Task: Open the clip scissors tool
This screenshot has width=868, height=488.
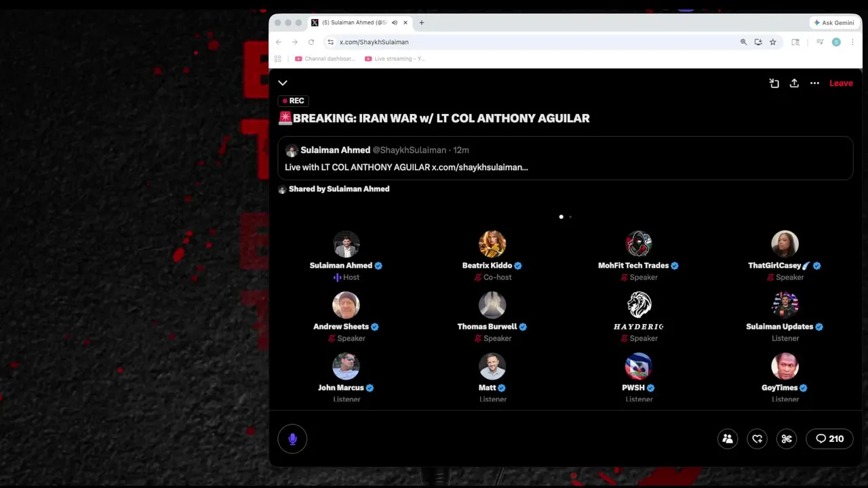Action: [787, 439]
